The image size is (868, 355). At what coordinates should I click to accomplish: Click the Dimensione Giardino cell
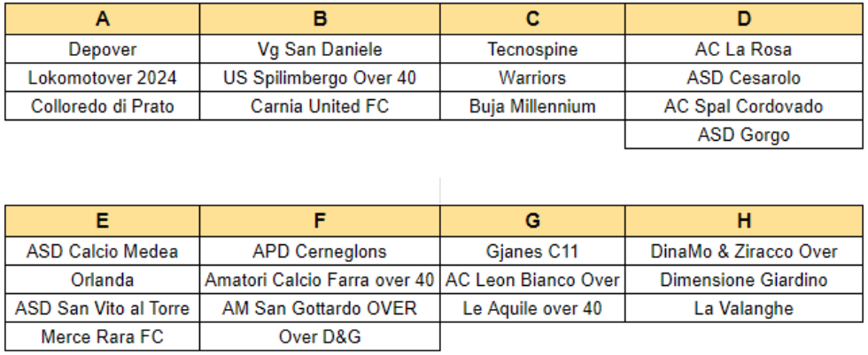[744, 280]
